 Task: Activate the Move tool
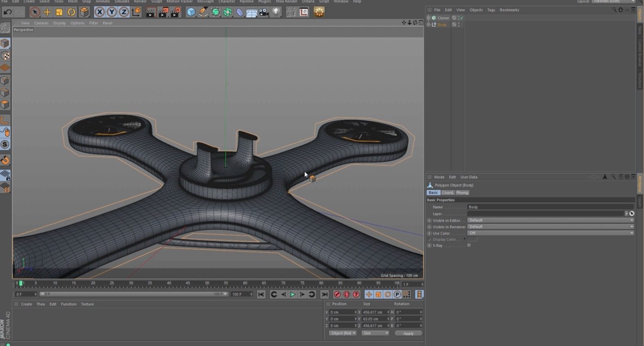[x=47, y=12]
